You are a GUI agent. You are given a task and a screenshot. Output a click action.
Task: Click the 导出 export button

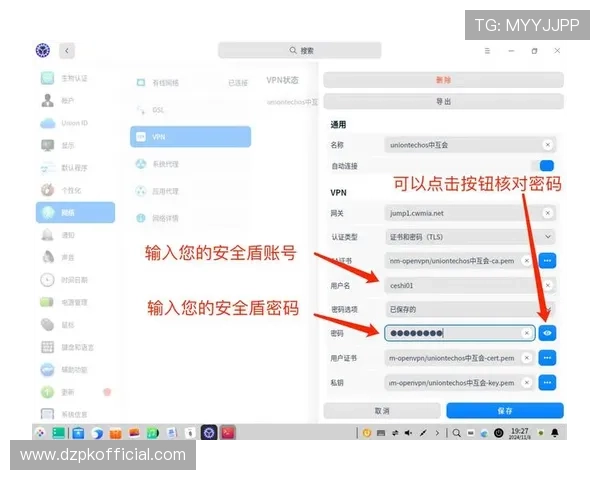tap(443, 101)
